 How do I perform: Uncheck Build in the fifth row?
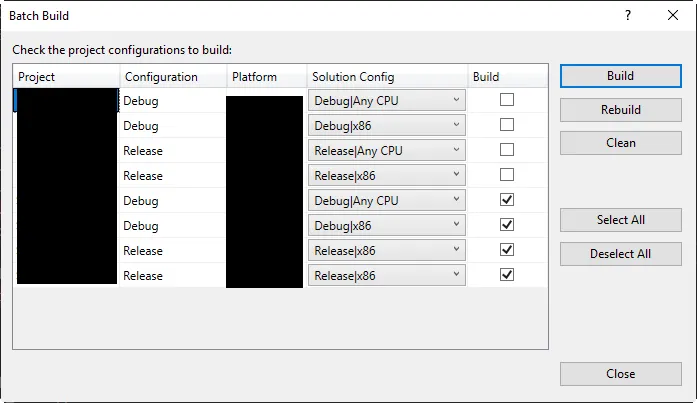pyautogui.click(x=507, y=200)
